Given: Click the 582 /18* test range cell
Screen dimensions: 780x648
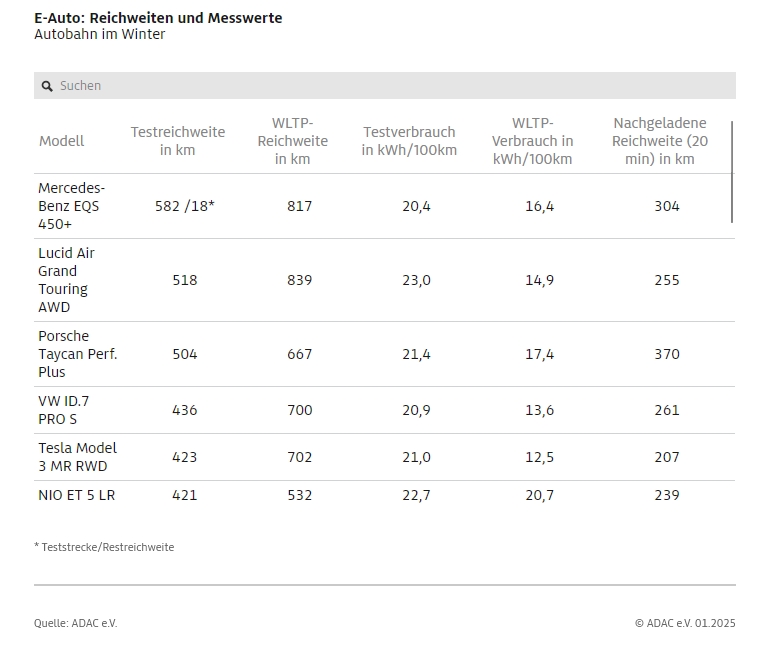Looking at the screenshot, I should (185, 206).
